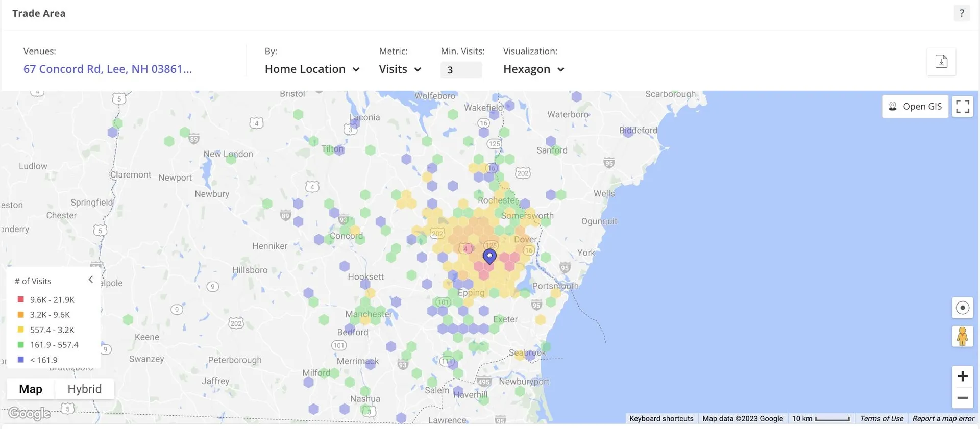Click the red 9.6K - 21.9K legend swatch

point(21,300)
